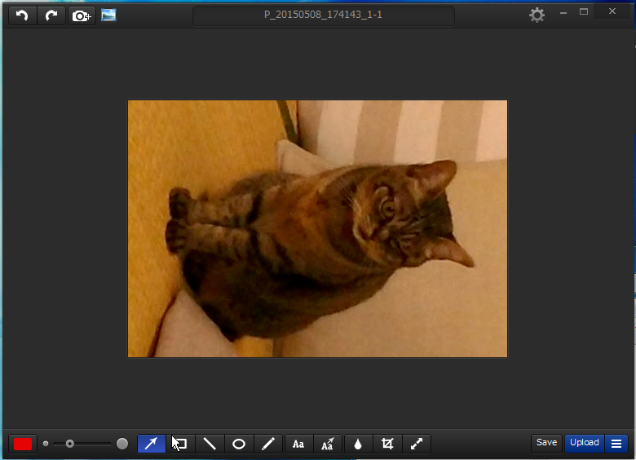Expand the upload options menu
Screen dimensions: 636x460
click(x=616, y=443)
